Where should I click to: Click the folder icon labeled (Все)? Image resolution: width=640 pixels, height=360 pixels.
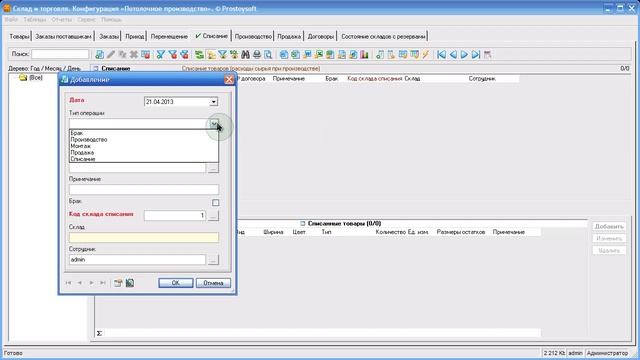(23, 78)
